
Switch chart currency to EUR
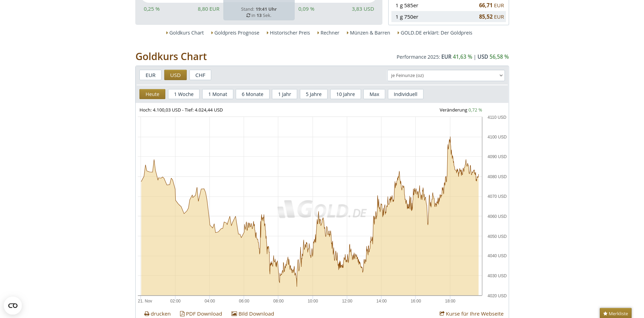click(x=150, y=75)
